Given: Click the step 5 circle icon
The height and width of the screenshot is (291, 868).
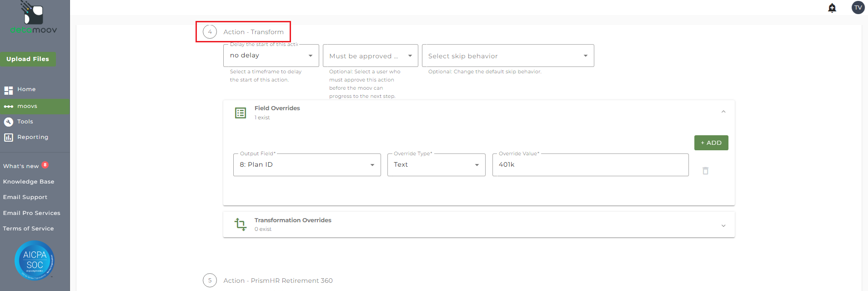Looking at the screenshot, I should pos(210,281).
